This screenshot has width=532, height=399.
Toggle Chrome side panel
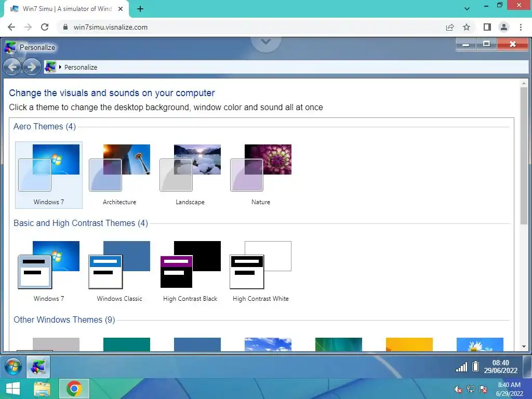tap(487, 27)
